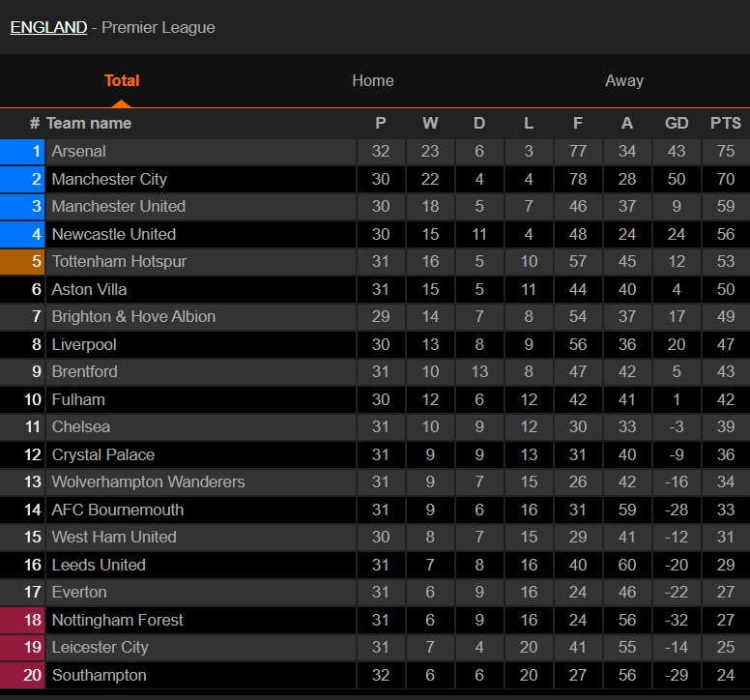Select Nottingham Forest row name
This screenshot has height=700, width=750.
[117, 620]
